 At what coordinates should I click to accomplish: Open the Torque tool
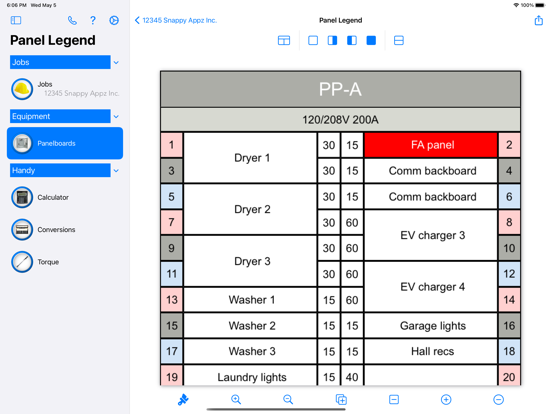65,262
